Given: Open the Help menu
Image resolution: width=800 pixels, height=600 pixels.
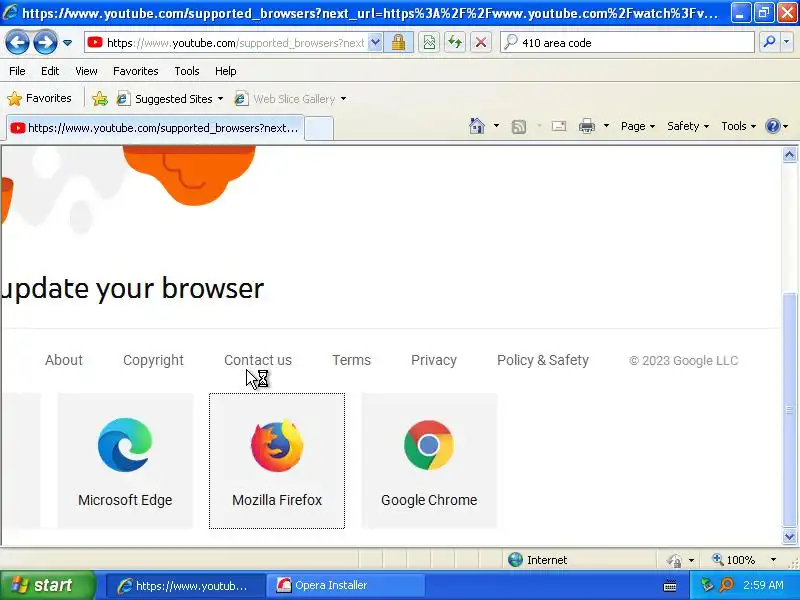Looking at the screenshot, I should pyautogui.click(x=226, y=71).
